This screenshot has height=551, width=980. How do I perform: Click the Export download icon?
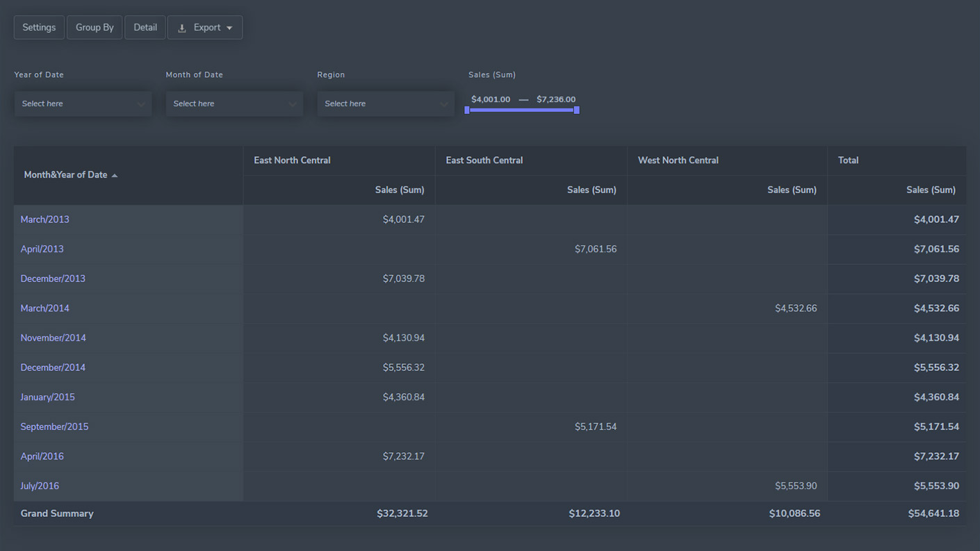(x=182, y=28)
